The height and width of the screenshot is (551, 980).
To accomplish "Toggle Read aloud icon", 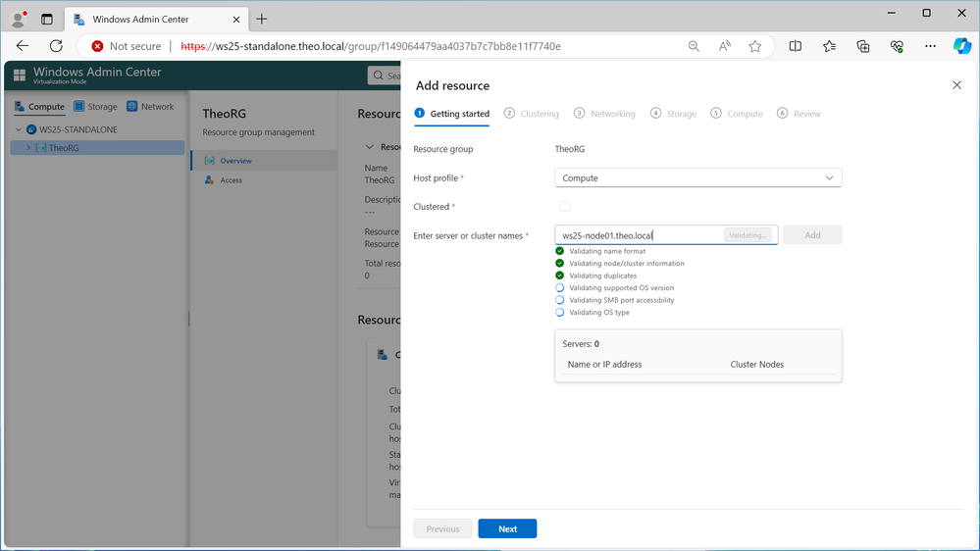I will click(724, 46).
